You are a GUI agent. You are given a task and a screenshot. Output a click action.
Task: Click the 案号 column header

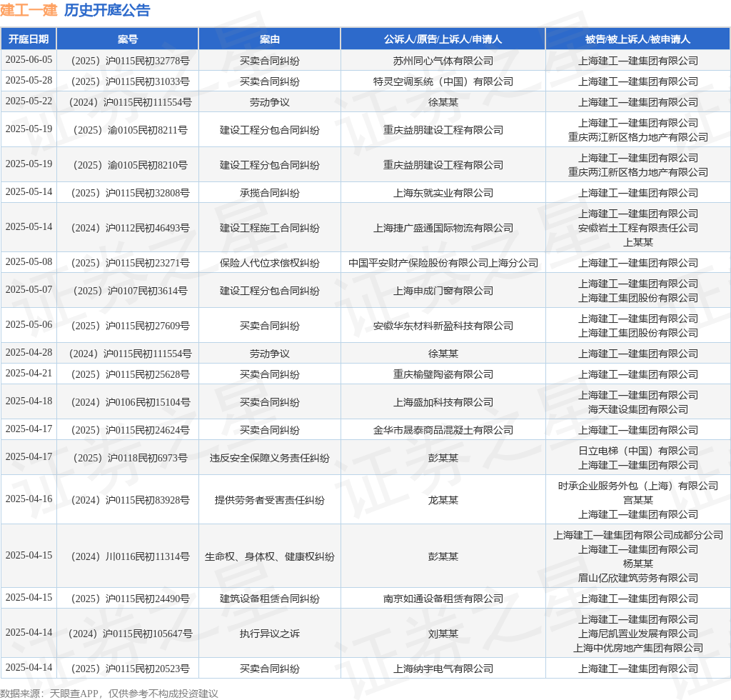128,39
